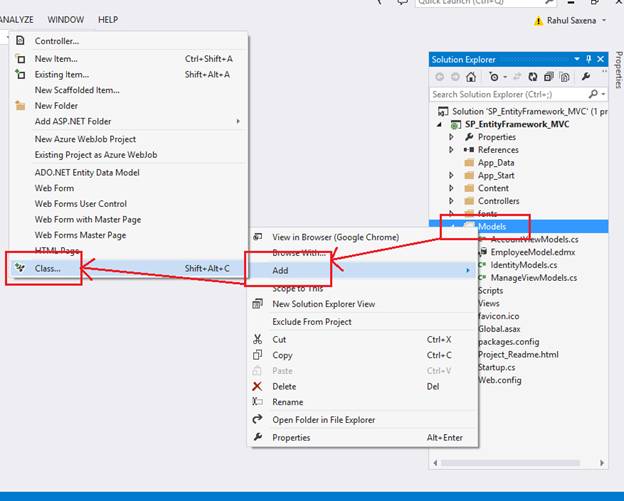This screenshot has height=501, width=624.
Task: Click the search magnifier icon in Solution Explorer
Action: coord(593,94)
